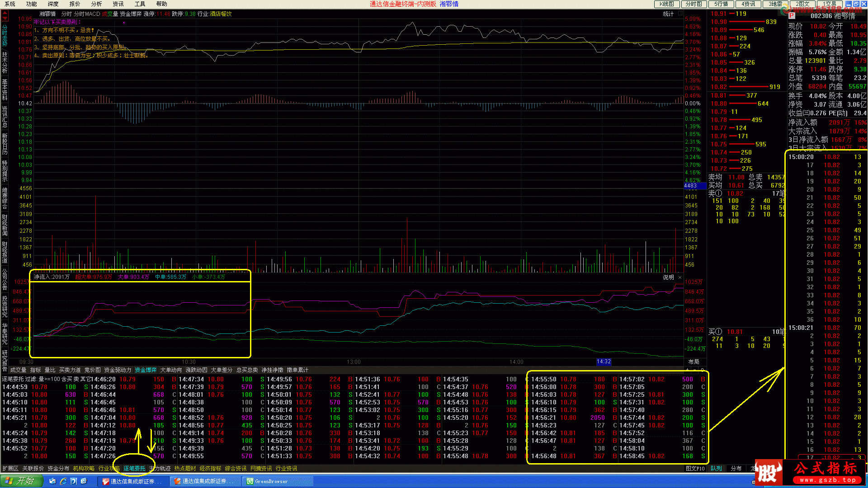This screenshot has width=868, height=488.
Task: Open the 功能 menu
Action: click(31, 4)
